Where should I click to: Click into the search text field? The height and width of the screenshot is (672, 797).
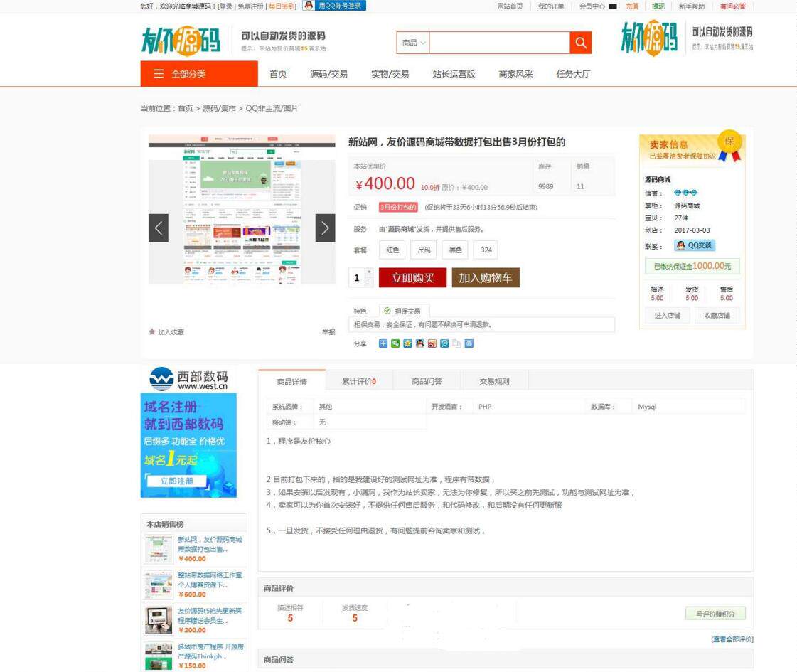500,43
